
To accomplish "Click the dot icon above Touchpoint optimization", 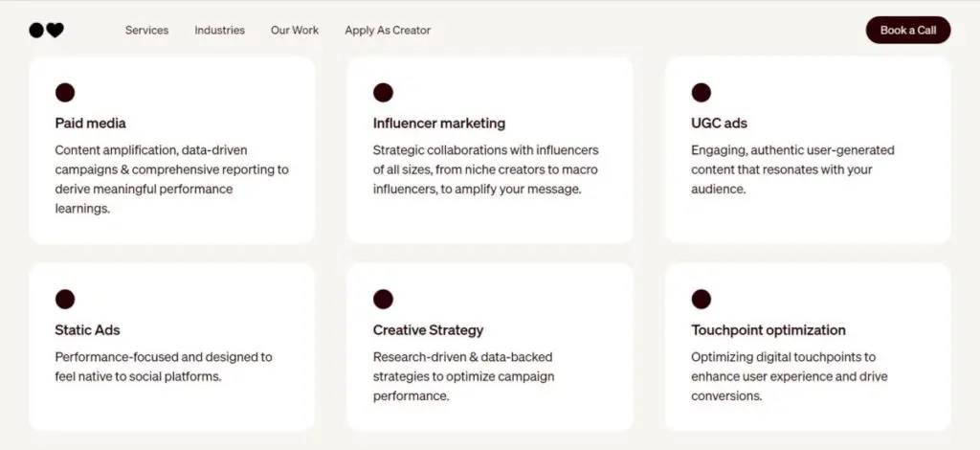I will (x=702, y=300).
